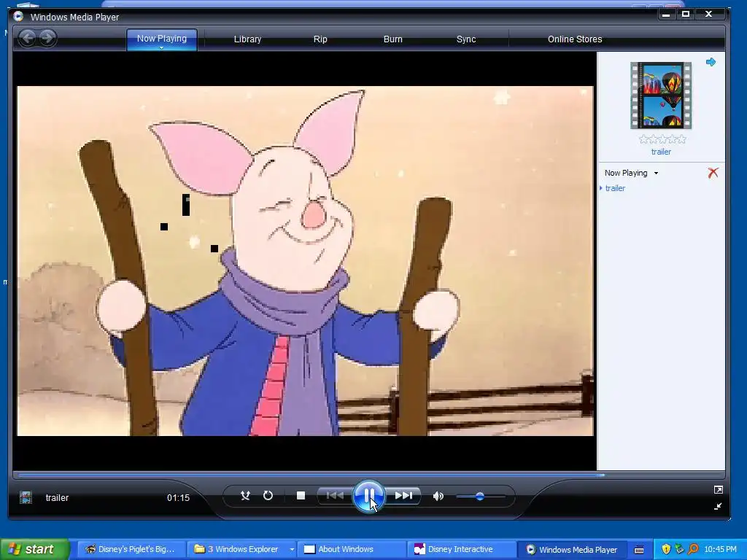Mute the sound via speaker icon
Image resolution: width=747 pixels, height=560 pixels.
pyautogui.click(x=438, y=496)
